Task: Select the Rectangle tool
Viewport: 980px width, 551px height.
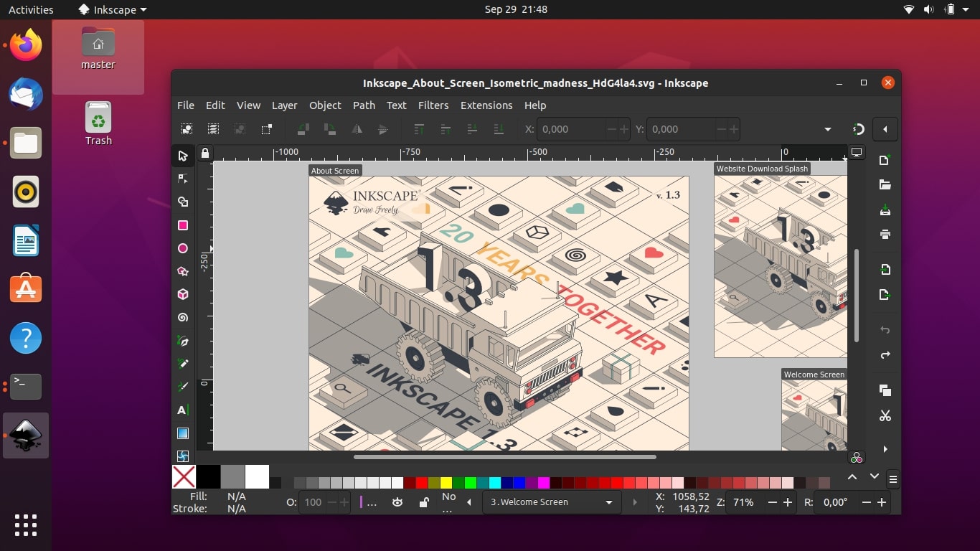Action: 183,225
